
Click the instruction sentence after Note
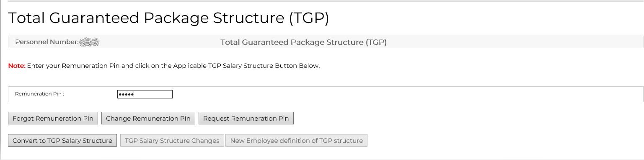[x=173, y=66]
